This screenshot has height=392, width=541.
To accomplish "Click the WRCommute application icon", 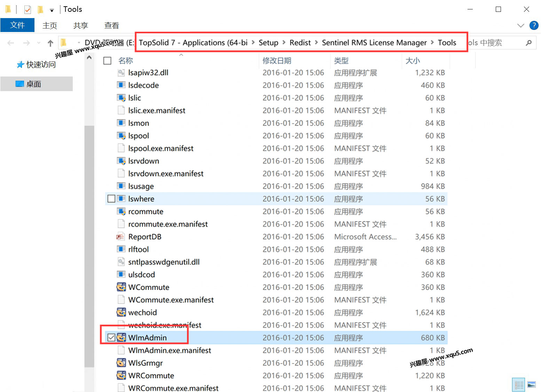I will point(121,376).
